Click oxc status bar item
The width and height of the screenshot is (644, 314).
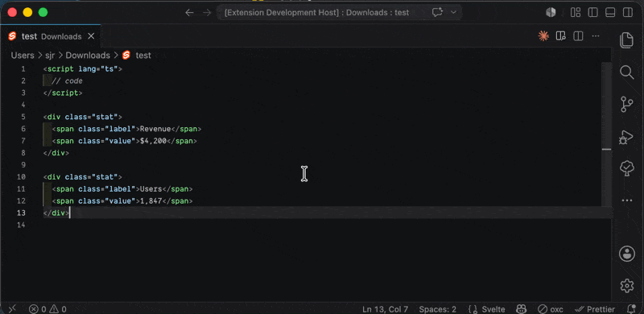[x=551, y=309]
